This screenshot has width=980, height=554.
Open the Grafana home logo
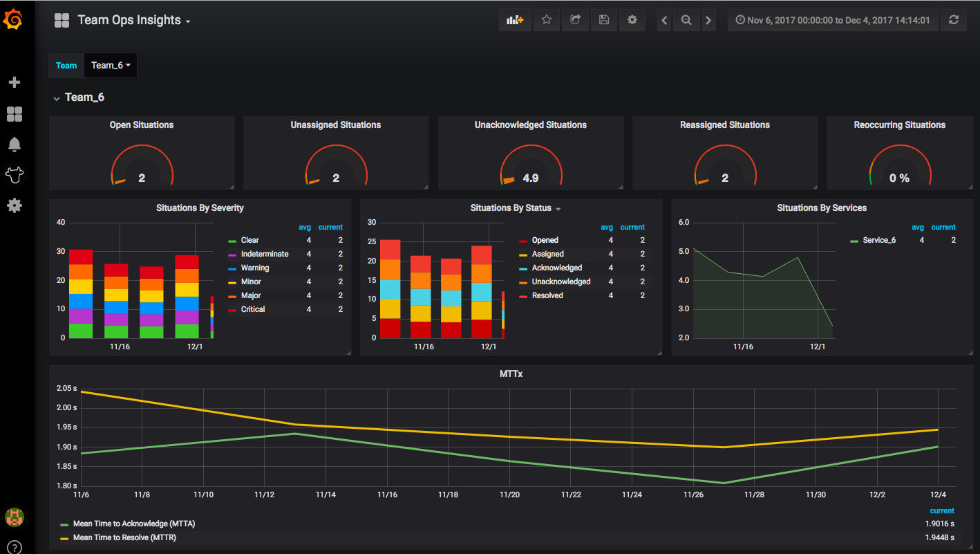click(14, 20)
